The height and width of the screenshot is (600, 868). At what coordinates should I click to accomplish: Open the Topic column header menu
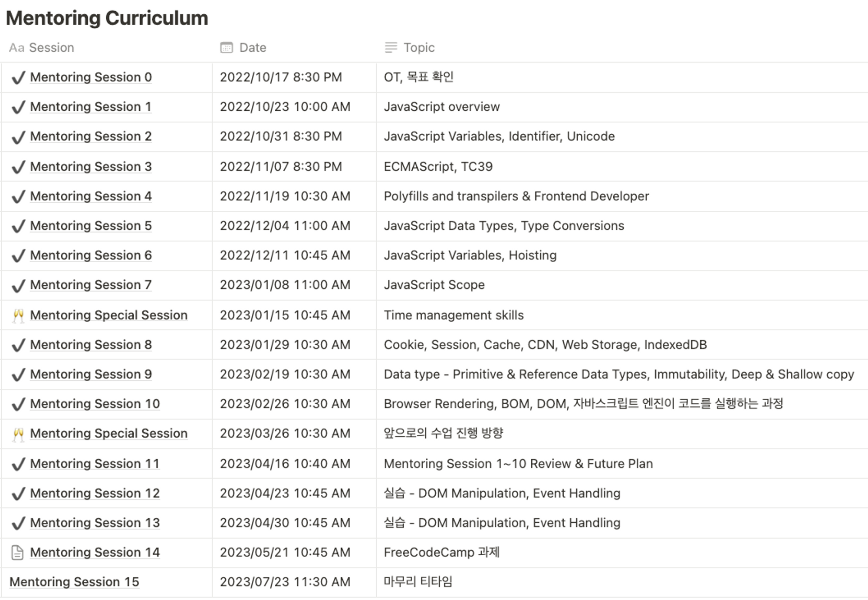click(x=419, y=47)
